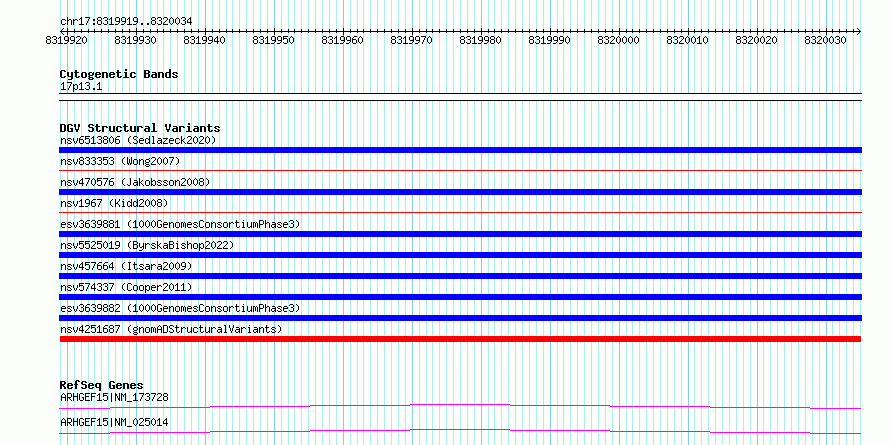
Task: Open variant nsv457664 (Itsara2009) label
Action: coord(126,266)
